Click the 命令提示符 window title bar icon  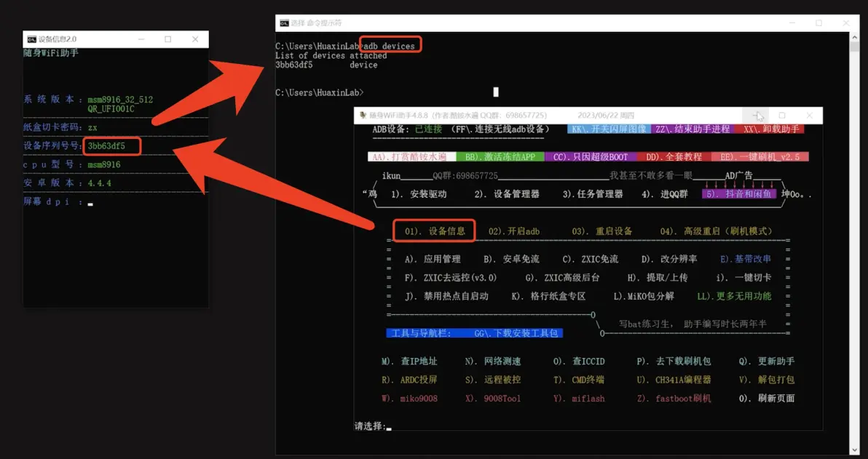(x=284, y=23)
